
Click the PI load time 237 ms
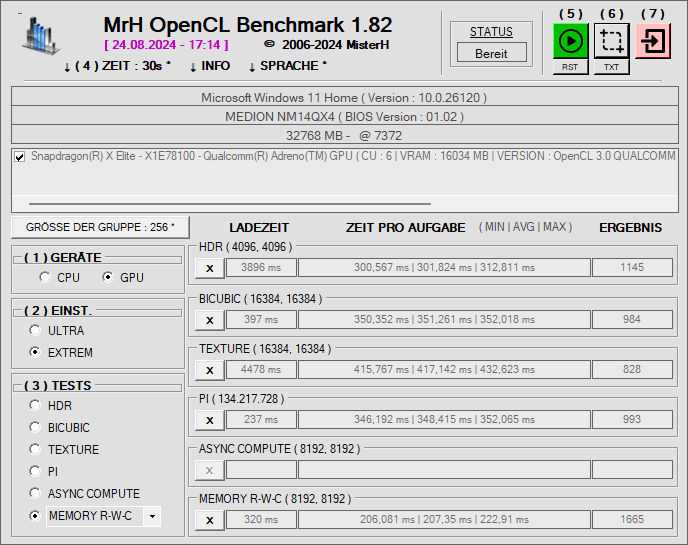[261, 420]
